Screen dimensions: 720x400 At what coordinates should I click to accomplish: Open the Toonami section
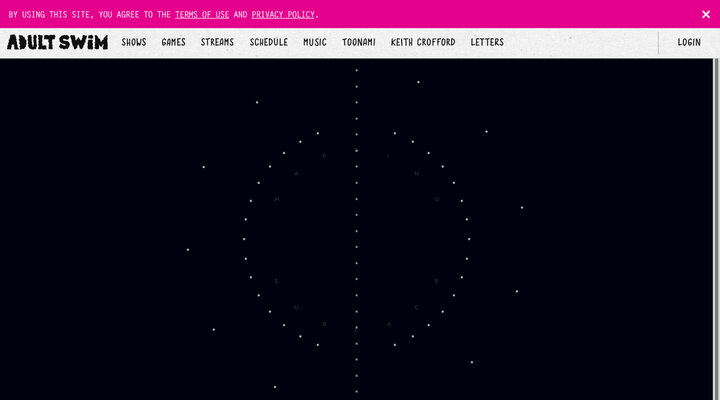(x=359, y=42)
